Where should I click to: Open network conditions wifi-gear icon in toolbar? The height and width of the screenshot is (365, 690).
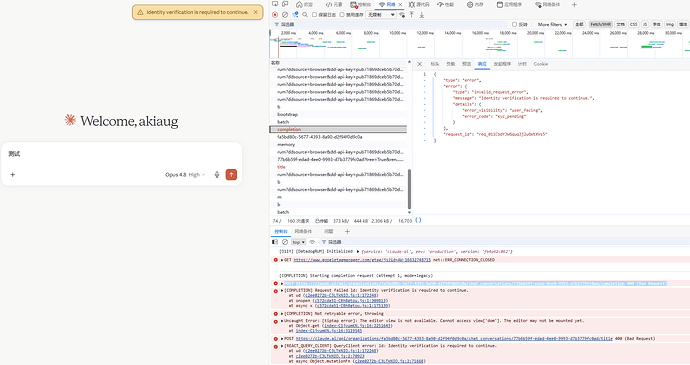402,15
